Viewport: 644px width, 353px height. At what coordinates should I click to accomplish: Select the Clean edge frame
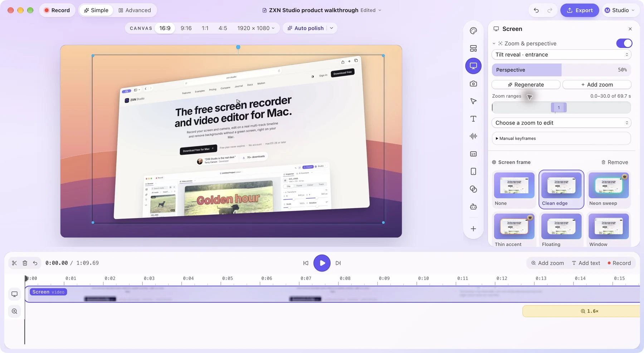[561, 190]
